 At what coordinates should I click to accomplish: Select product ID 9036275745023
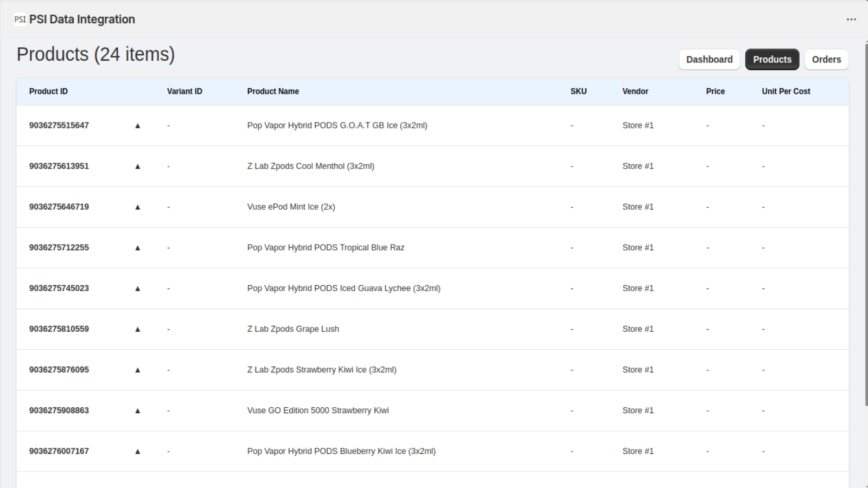pyautogui.click(x=59, y=288)
